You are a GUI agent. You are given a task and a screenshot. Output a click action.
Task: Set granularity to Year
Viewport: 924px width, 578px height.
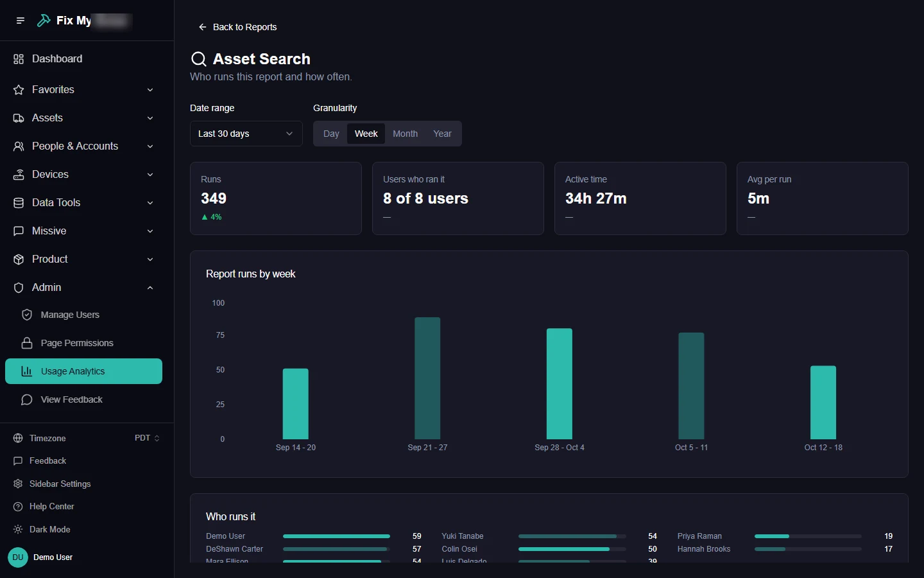[x=442, y=134]
